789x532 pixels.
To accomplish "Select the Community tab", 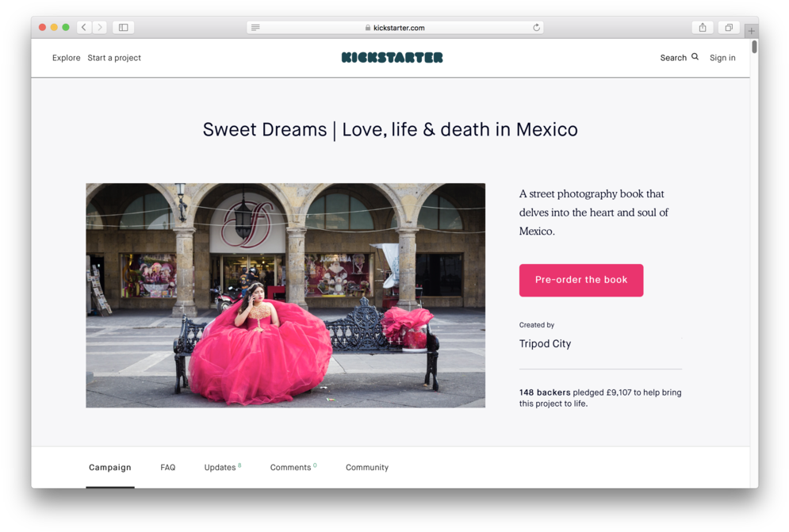I will coord(366,467).
